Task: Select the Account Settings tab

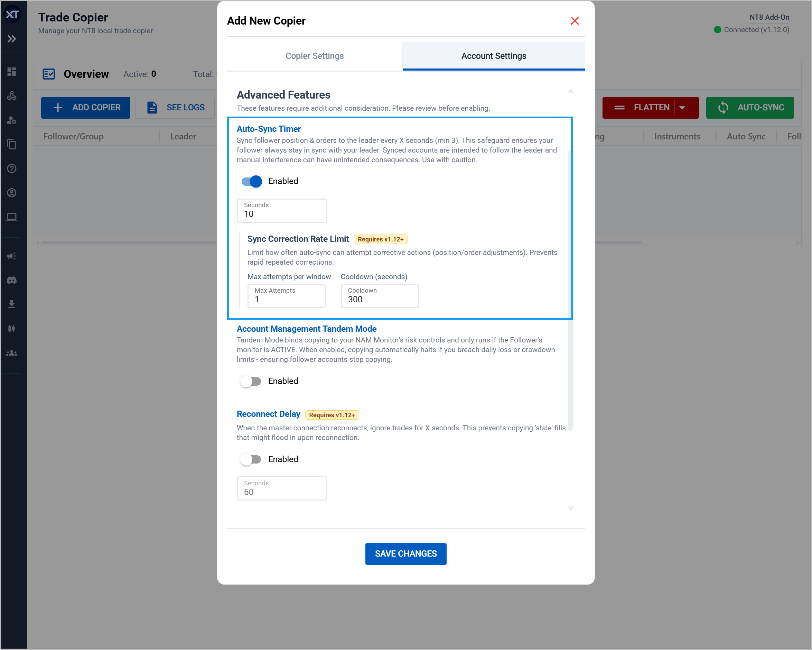Action: pyautogui.click(x=493, y=55)
